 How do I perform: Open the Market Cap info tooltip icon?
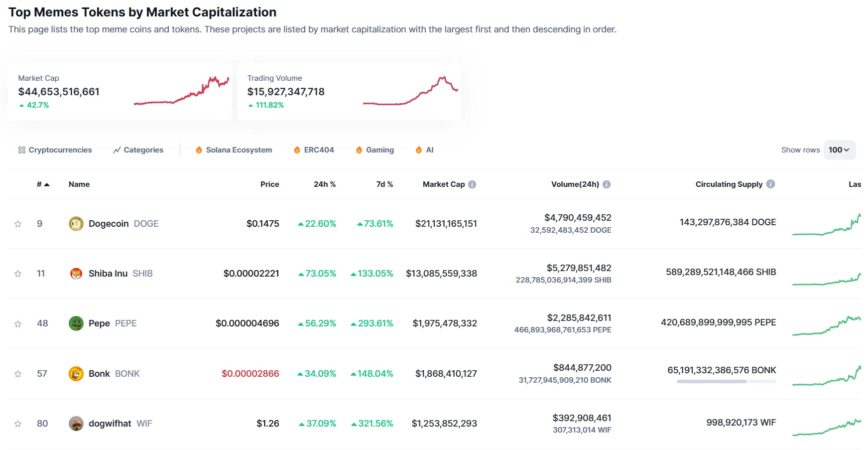coord(472,184)
